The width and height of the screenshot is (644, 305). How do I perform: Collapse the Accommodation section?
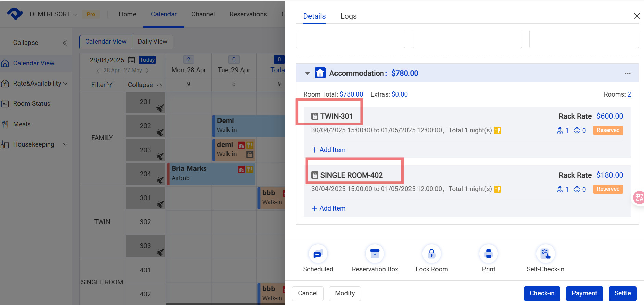[x=307, y=73]
